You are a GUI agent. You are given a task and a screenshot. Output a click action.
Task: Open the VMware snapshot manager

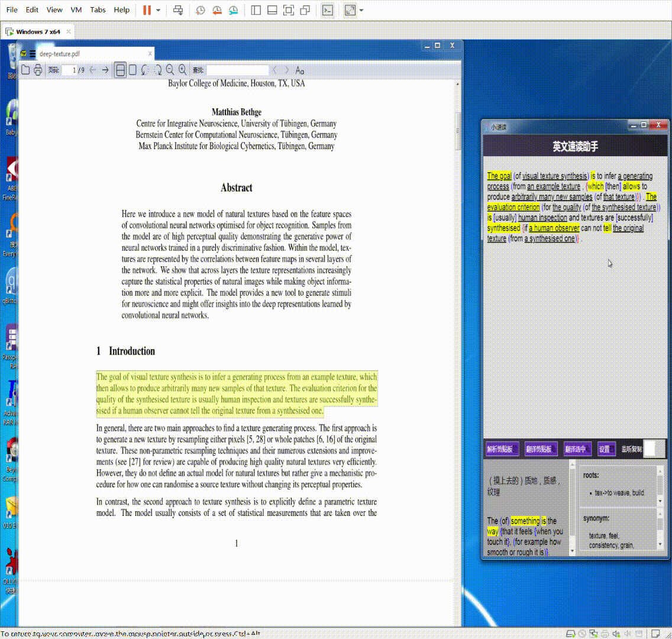[234, 10]
